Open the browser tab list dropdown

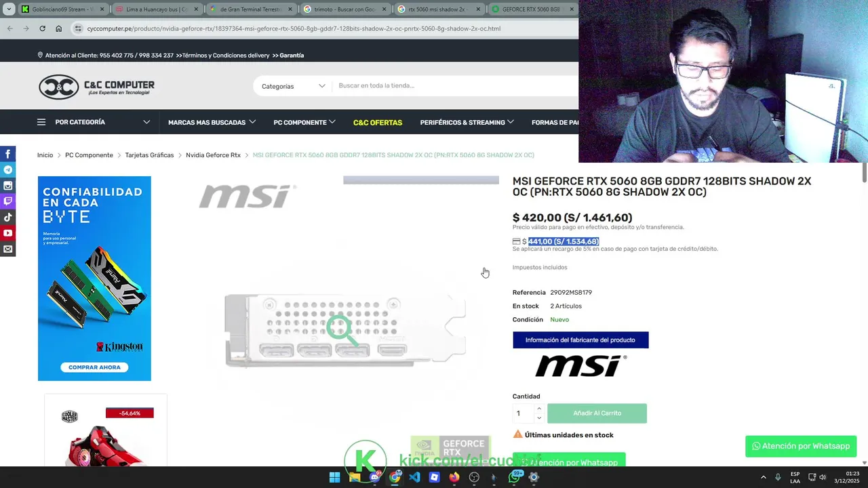tap(9, 9)
